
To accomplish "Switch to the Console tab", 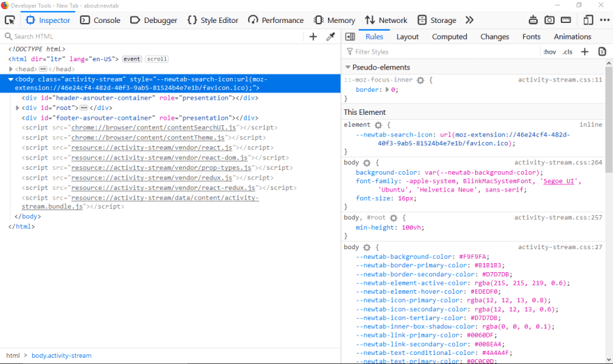I will point(100,20).
